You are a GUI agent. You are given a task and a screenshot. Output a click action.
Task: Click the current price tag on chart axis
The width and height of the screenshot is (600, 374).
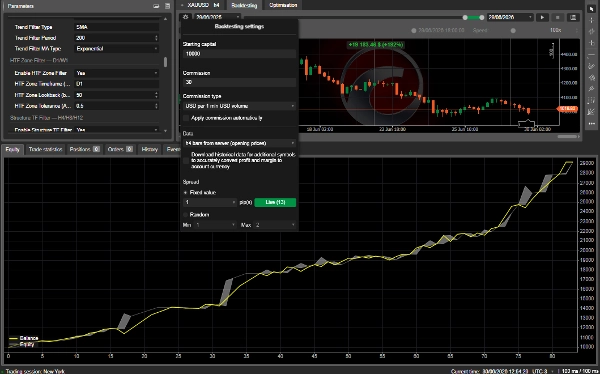(x=568, y=109)
